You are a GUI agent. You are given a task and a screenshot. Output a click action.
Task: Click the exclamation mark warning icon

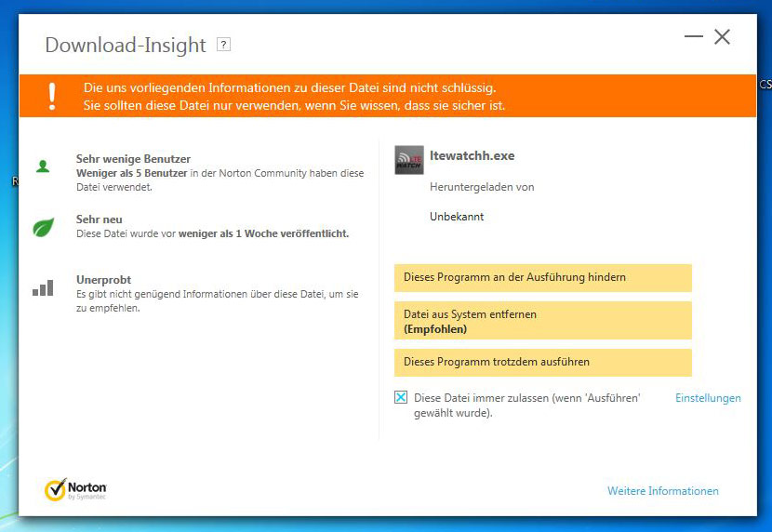point(52,96)
